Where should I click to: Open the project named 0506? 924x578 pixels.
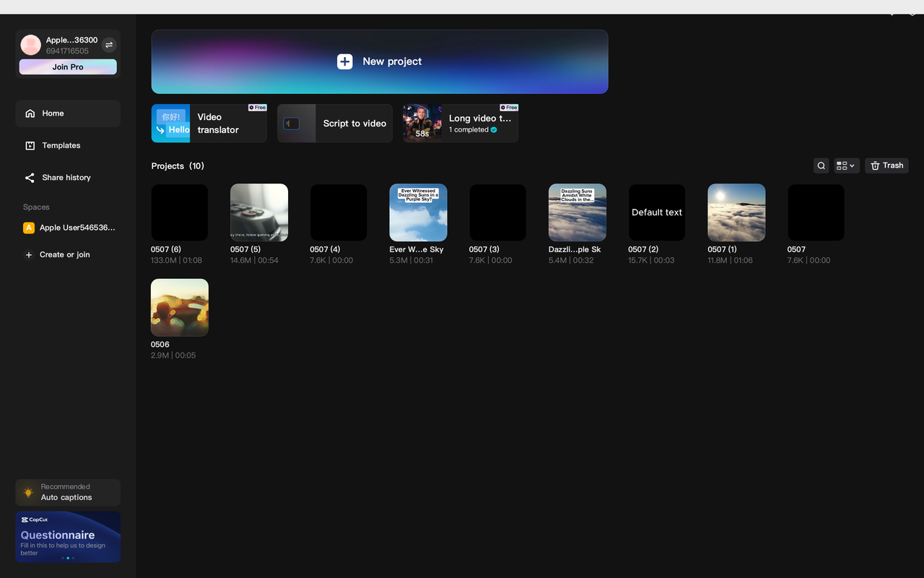tap(179, 307)
